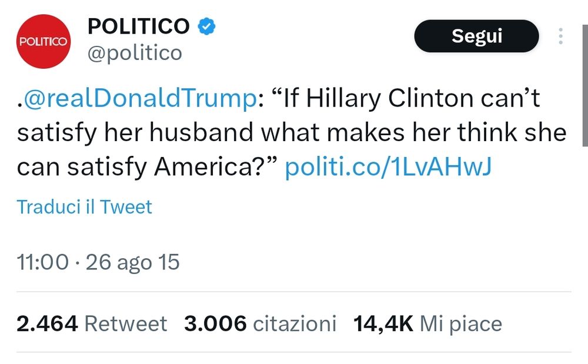This screenshot has width=588, height=364.
Task: Click the 26 ago 15 date
Action: (x=132, y=262)
